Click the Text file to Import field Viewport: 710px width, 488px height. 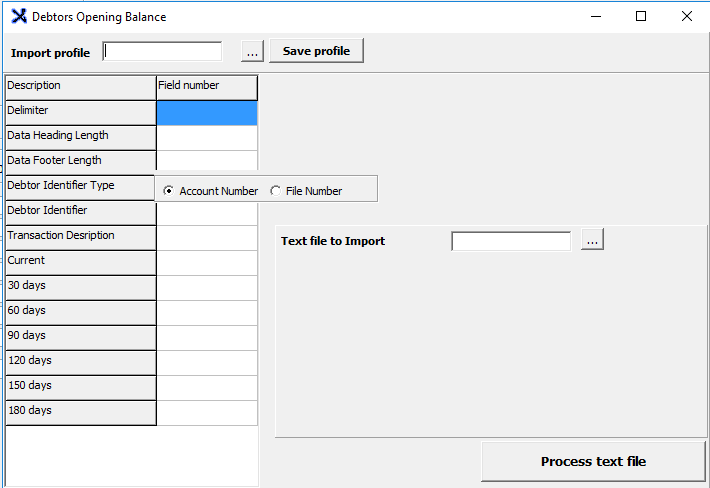(511, 241)
